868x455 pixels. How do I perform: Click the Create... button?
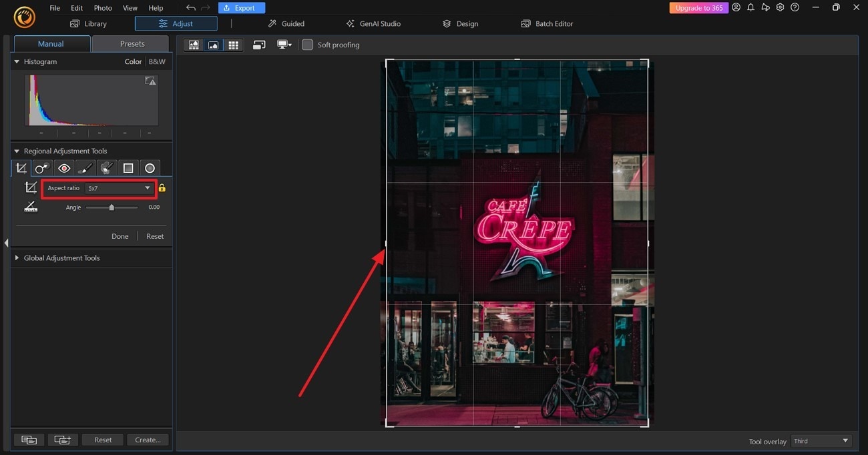coord(148,440)
